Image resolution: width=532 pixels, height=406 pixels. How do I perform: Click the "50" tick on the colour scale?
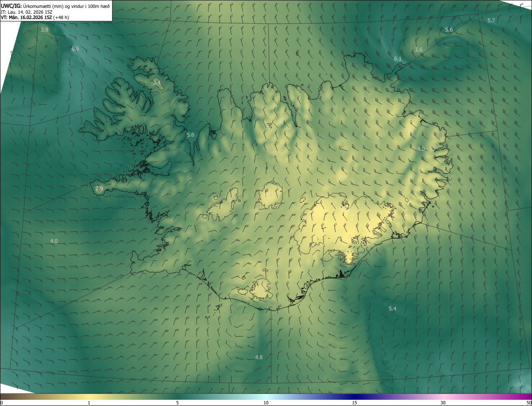(x=529, y=403)
